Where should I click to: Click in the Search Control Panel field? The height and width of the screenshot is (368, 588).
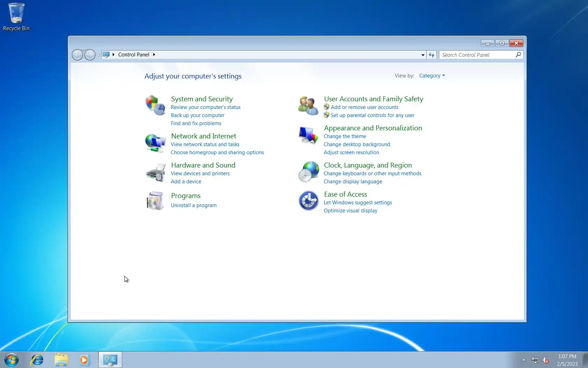(x=477, y=55)
